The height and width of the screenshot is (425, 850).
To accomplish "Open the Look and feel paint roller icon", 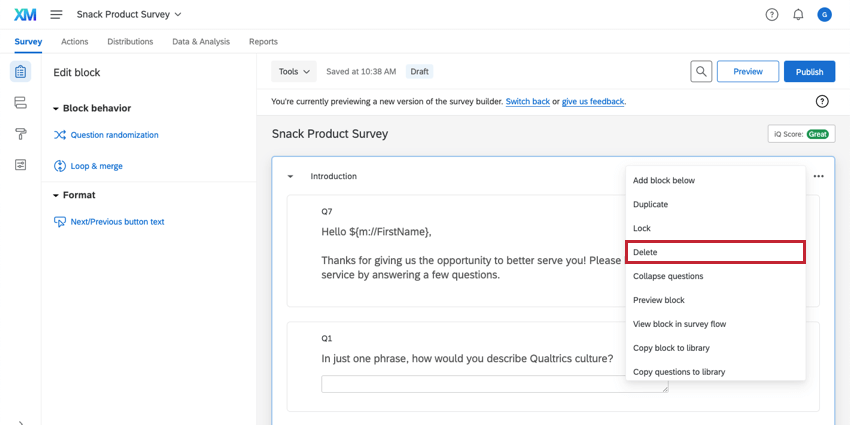I will (20, 134).
